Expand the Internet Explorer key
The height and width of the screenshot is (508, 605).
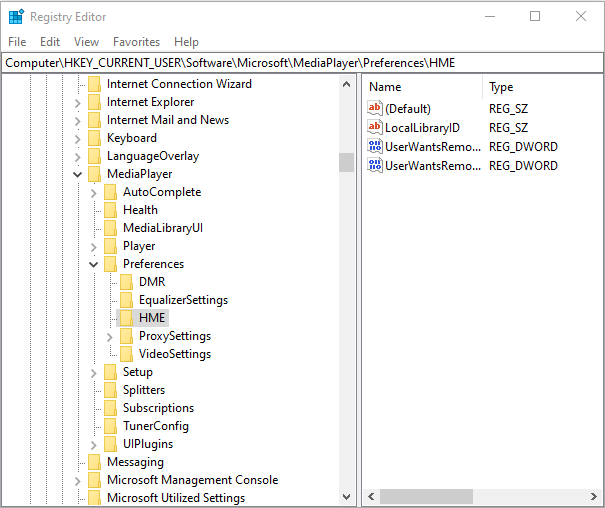(78, 103)
